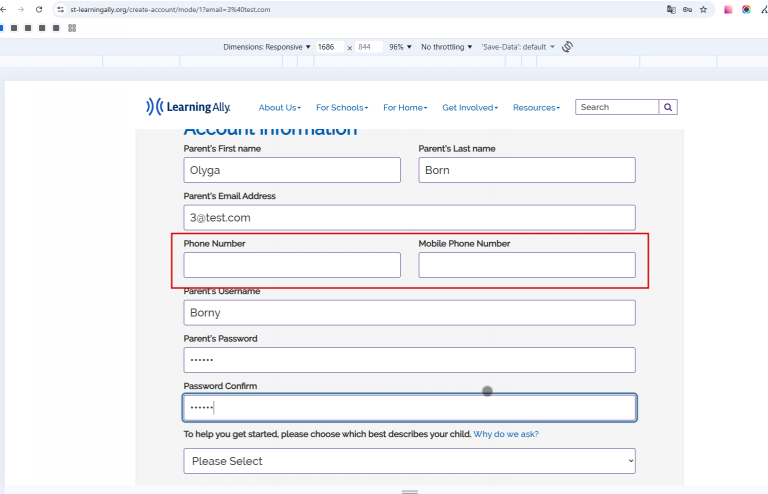The width and height of the screenshot is (768, 494).
Task: Open the rainbow circle extension icon
Action: pyautogui.click(x=746, y=9)
